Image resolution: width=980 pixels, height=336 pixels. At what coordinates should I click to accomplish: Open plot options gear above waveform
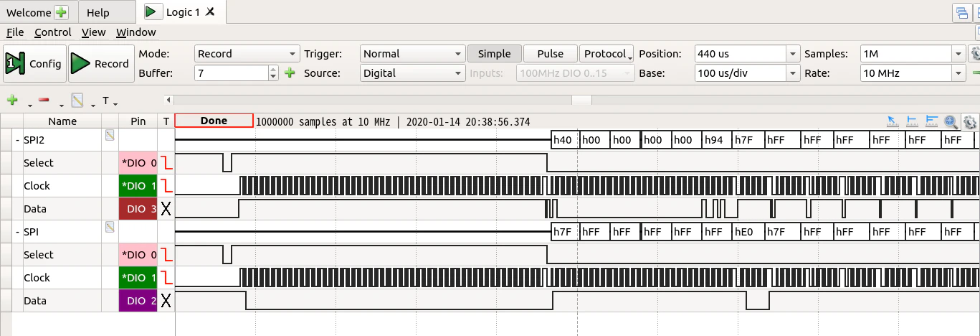click(970, 122)
